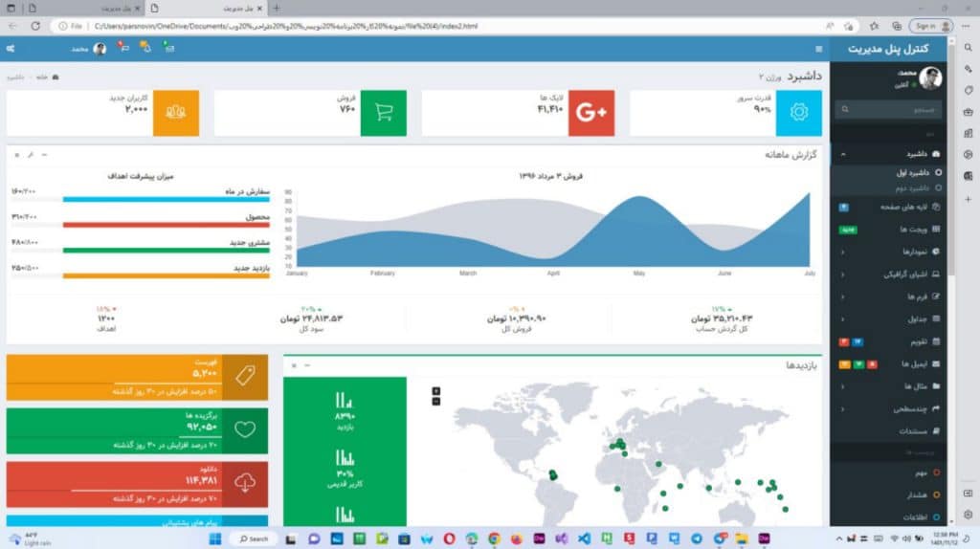Click the wrench icon in monthly report panel
Image resolution: width=980 pixels, height=549 pixels.
click(31, 155)
